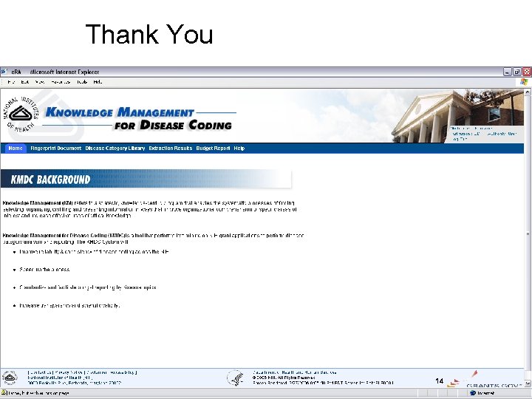This screenshot has width=532, height=399.
Task: Click the bullet about transparency and scientific validity
Action: 69,305
